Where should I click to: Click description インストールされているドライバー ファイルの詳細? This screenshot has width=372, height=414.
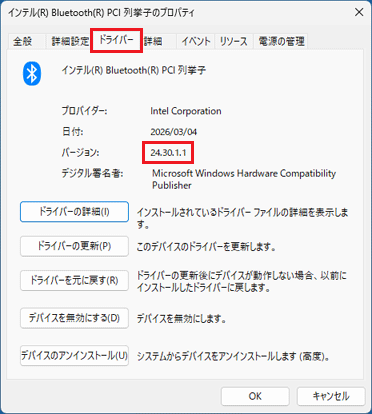click(243, 218)
